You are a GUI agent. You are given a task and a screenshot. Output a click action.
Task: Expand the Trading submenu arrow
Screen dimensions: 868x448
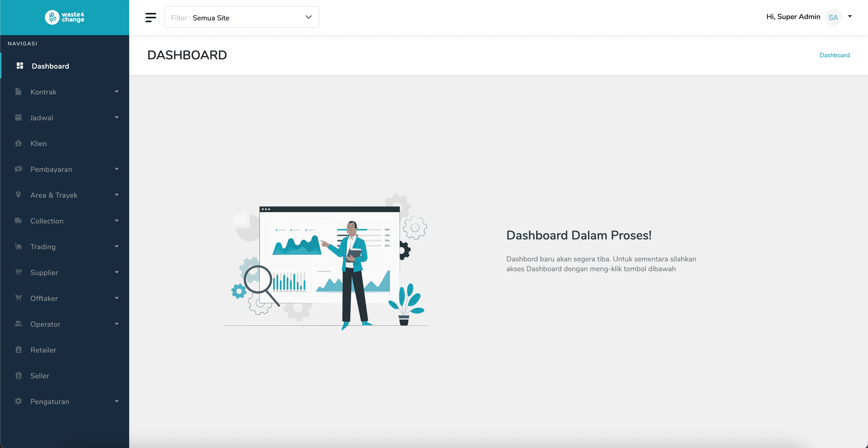point(117,246)
